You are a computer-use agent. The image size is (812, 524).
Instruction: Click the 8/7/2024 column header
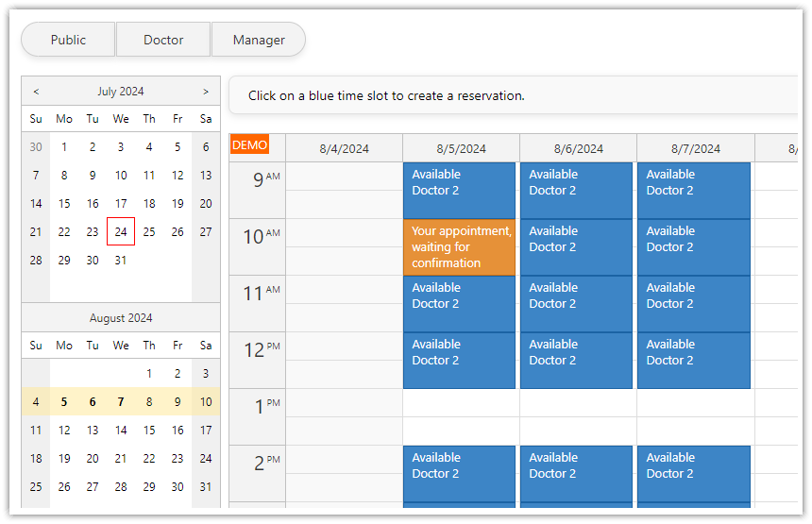696,148
